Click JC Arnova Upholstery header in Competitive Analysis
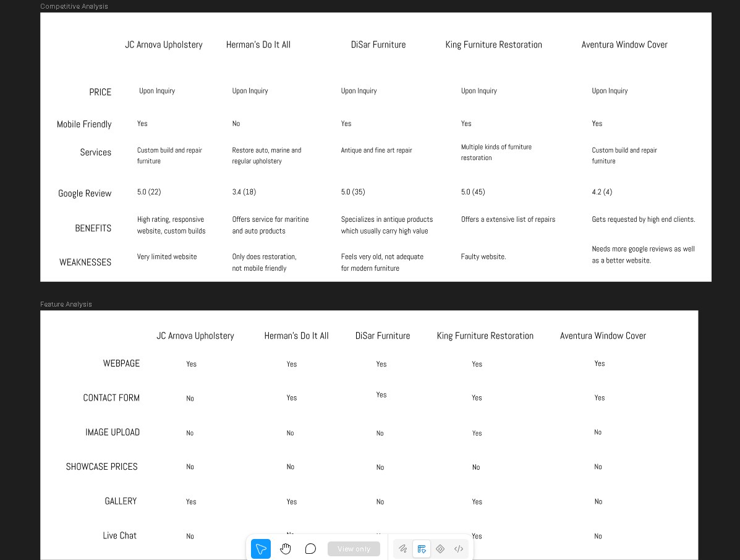 (164, 45)
